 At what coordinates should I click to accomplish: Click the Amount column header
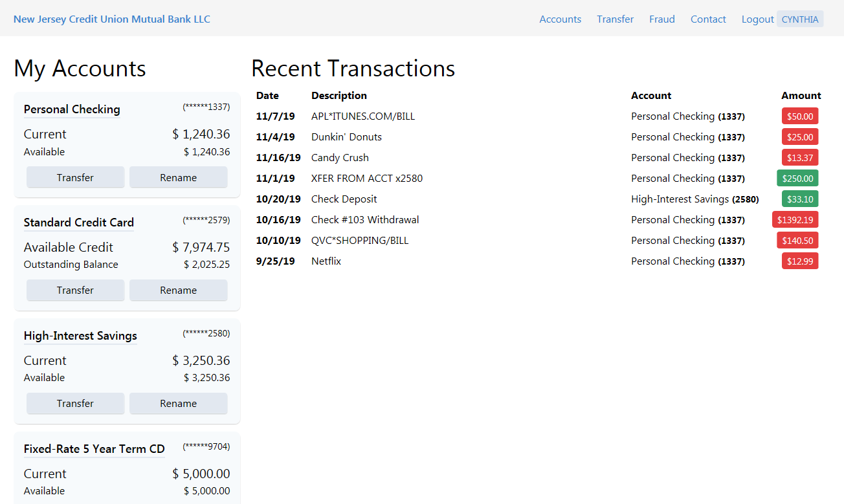pos(801,96)
